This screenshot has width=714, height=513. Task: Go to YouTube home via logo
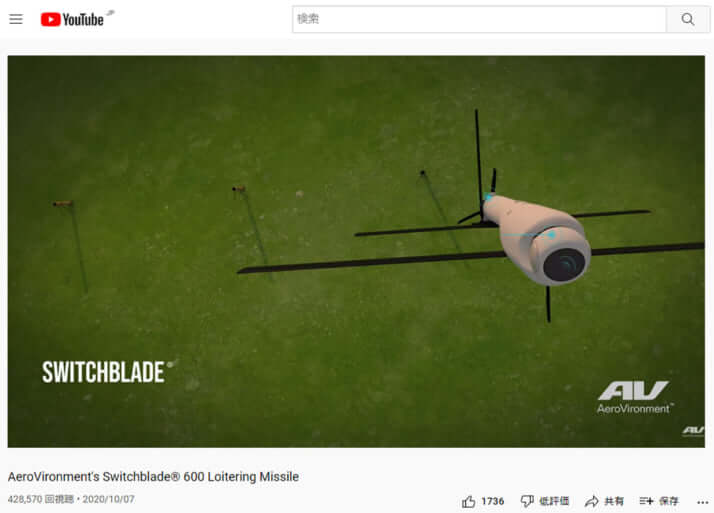click(73, 20)
